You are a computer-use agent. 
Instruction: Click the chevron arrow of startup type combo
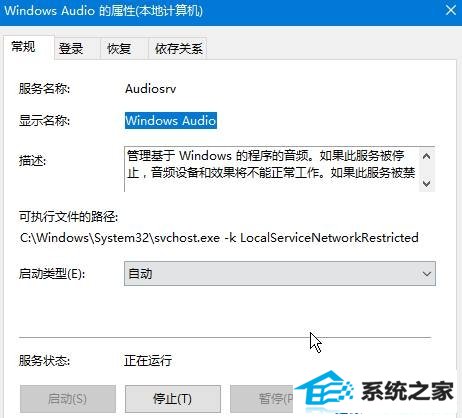click(x=426, y=274)
